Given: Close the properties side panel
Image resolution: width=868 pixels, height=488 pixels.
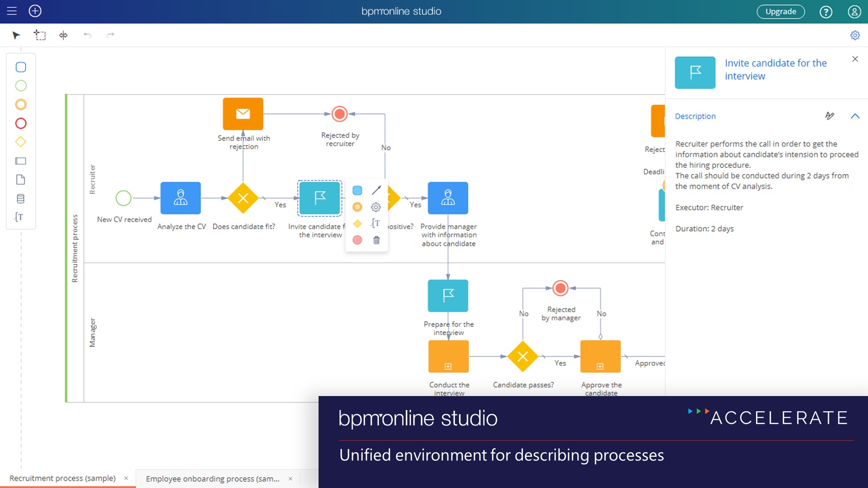Looking at the screenshot, I should pyautogui.click(x=855, y=59).
